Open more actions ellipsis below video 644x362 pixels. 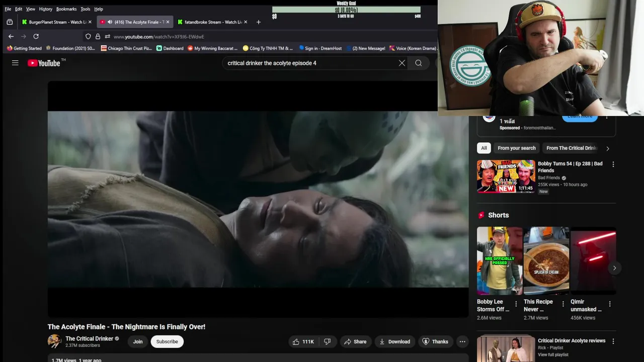tap(462, 341)
